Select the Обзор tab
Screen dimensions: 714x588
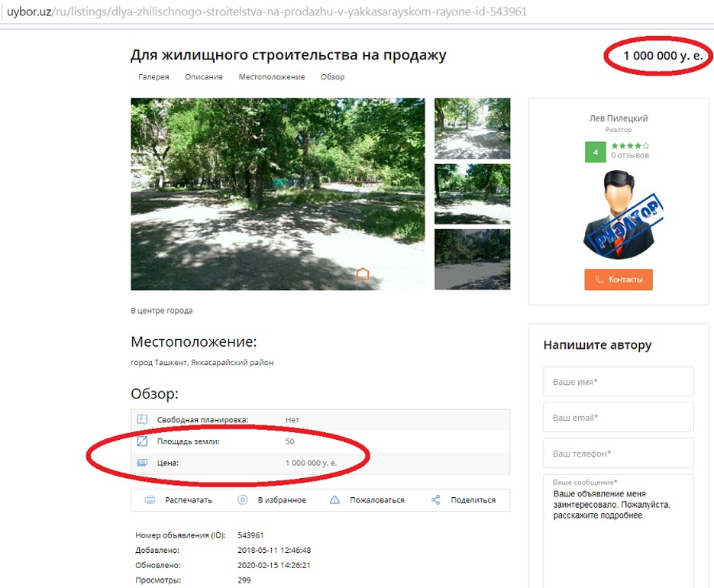332,77
